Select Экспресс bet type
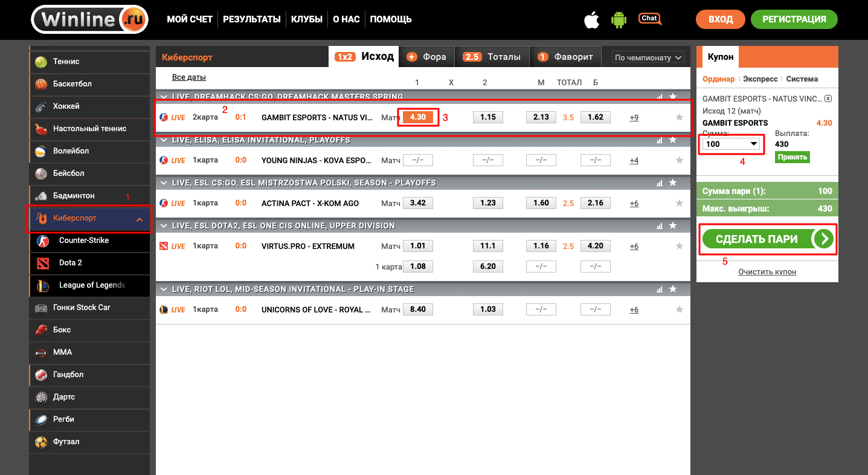This screenshot has height=475, width=868. (760, 79)
